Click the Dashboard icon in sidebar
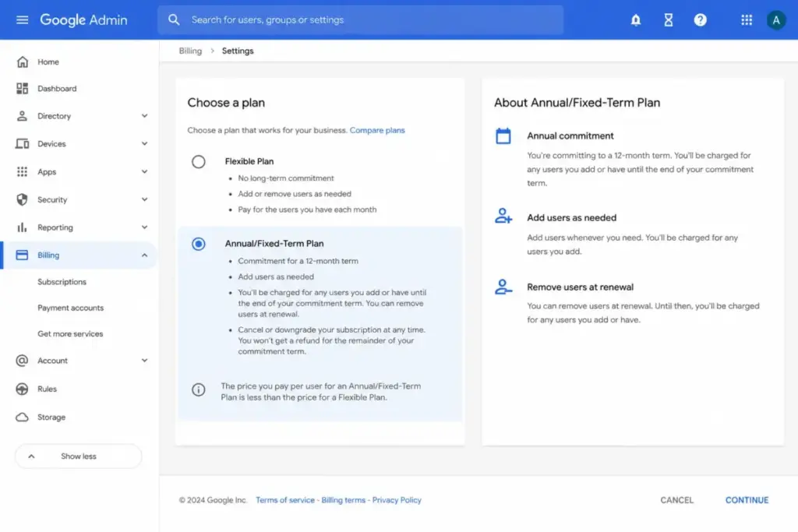This screenshot has width=798, height=532. point(22,89)
